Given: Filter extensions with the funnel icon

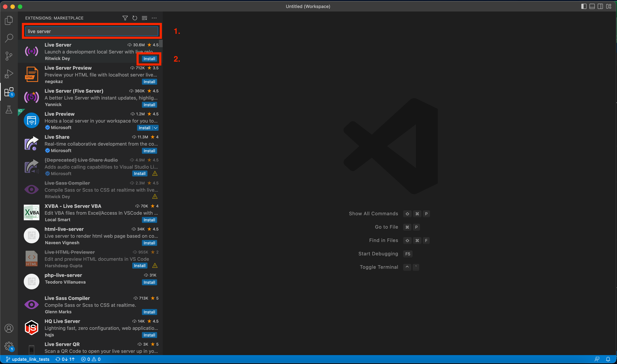Looking at the screenshot, I should 125,18.
